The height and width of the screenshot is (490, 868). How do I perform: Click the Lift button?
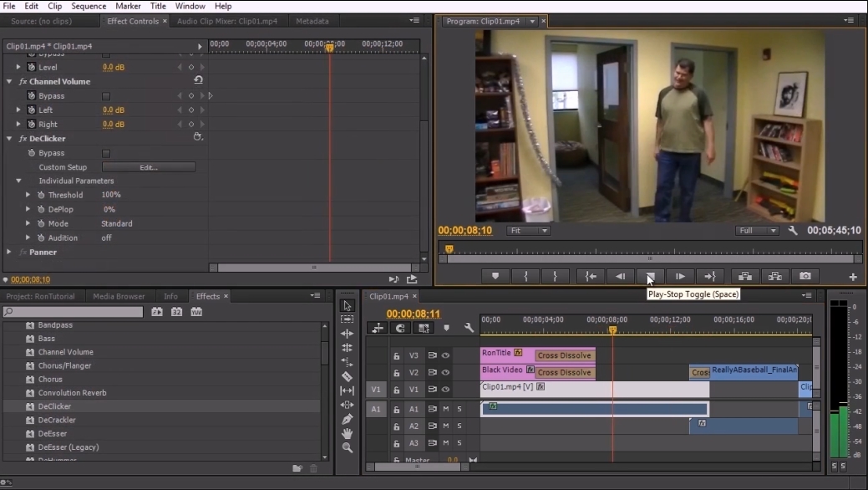745,276
